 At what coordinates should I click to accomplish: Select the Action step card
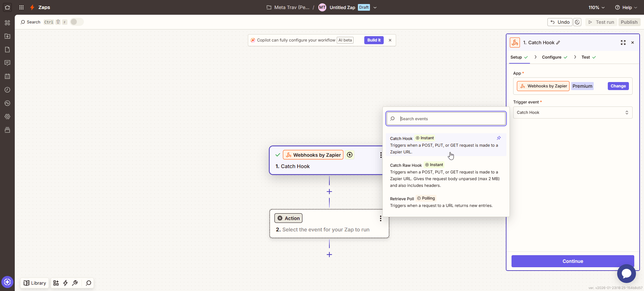tap(329, 224)
